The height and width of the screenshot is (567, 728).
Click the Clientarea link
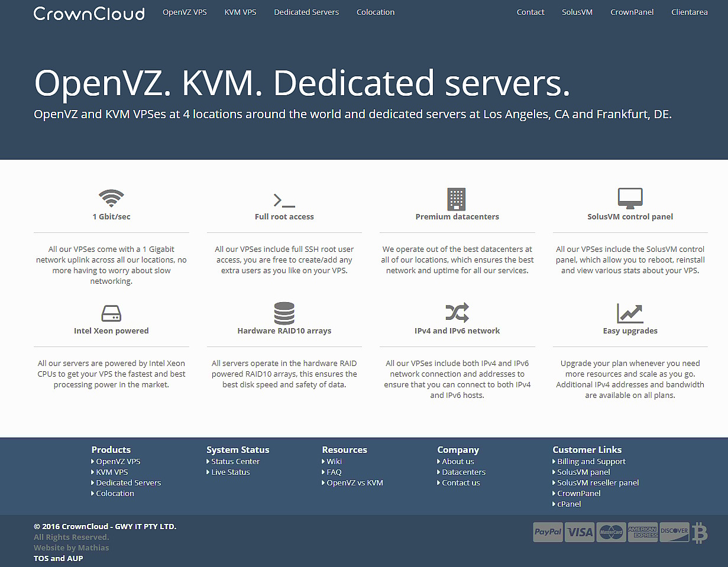click(690, 12)
